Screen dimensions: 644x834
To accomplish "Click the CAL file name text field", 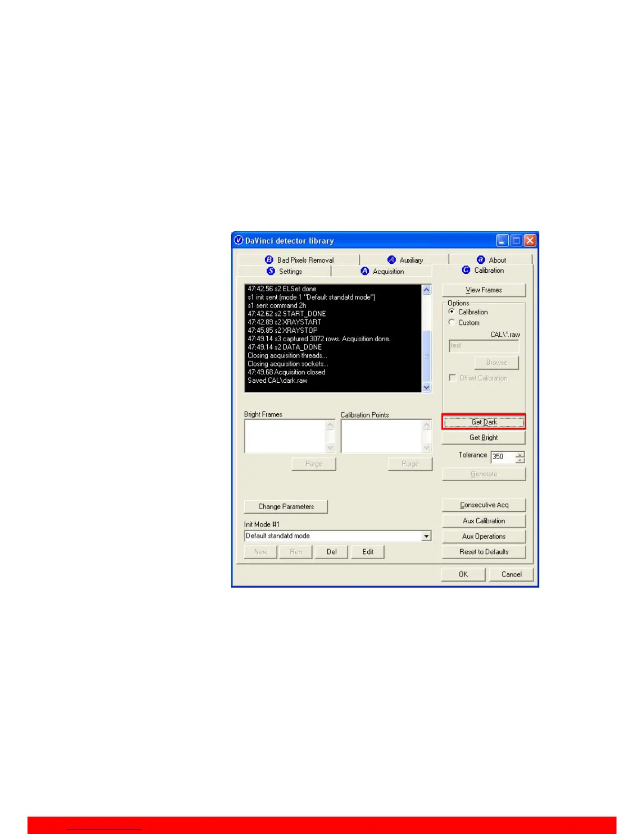I will coord(484,346).
